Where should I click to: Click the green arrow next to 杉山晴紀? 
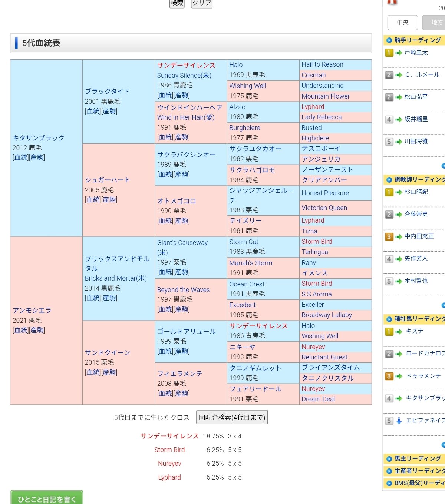[x=399, y=192]
